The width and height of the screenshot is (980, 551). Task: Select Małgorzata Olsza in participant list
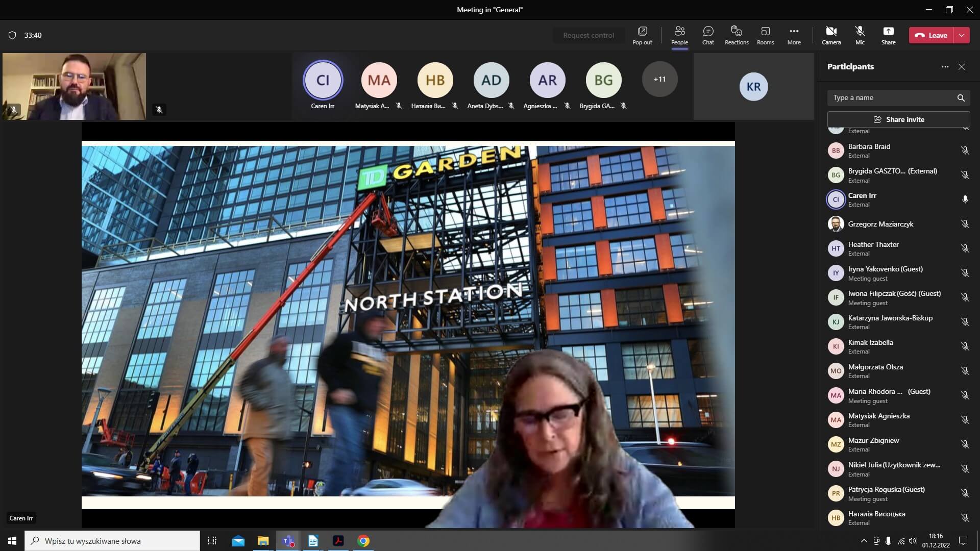click(898, 371)
